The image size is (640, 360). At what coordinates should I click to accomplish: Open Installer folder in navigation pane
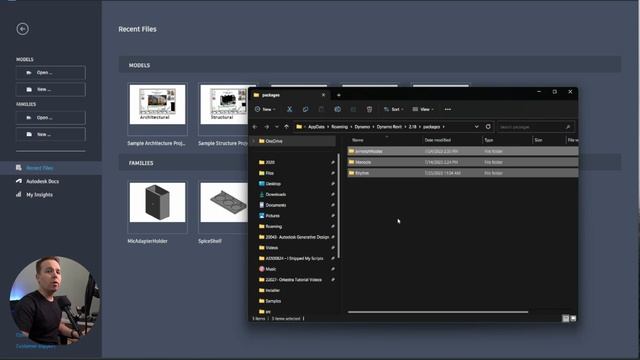coord(272,291)
